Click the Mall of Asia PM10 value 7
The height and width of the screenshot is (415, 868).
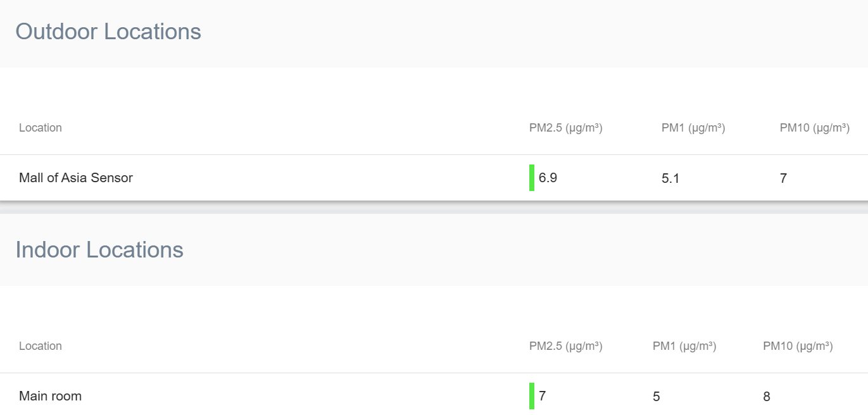coord(783,178)
